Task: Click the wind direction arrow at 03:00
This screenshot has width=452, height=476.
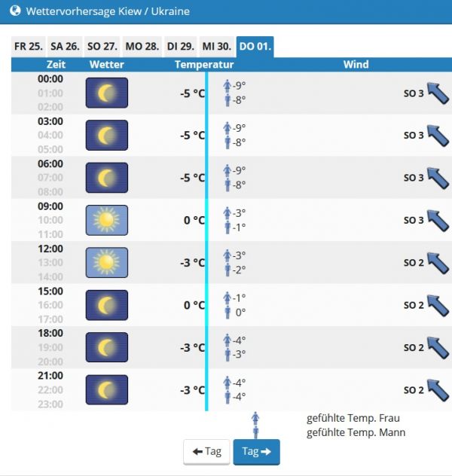Action: [437, 135]
